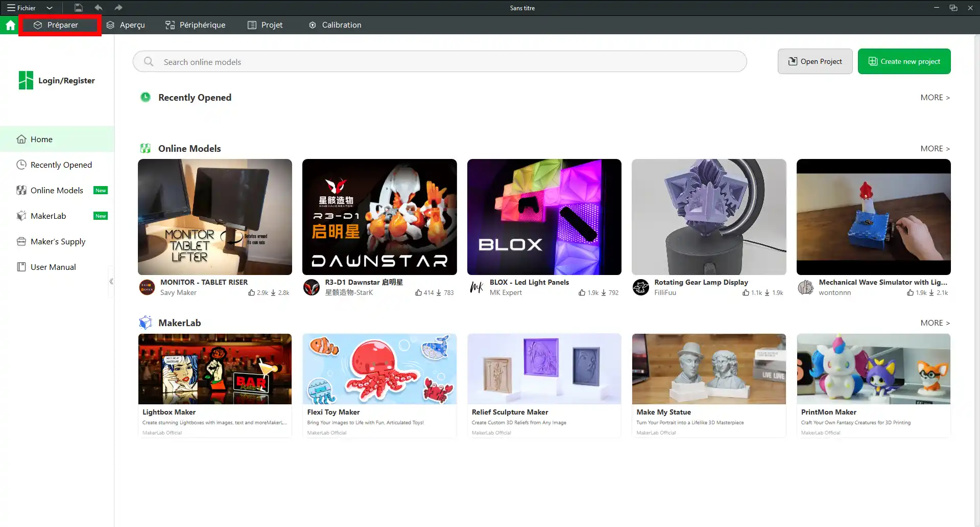Click the save disk icon
980x527 pixels.
78,8
